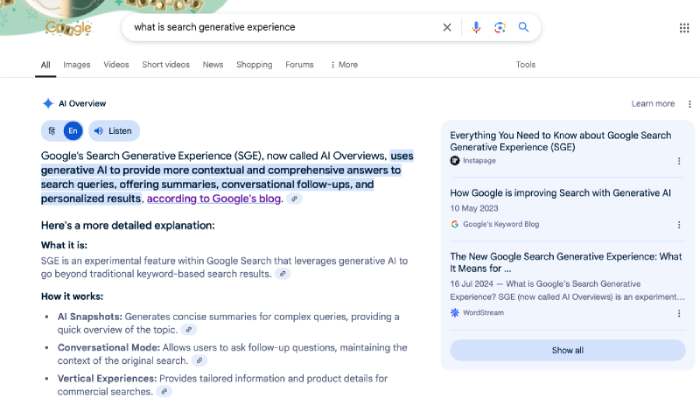Select the All tab
Viewport: 700px width, 405px height.
46,65
